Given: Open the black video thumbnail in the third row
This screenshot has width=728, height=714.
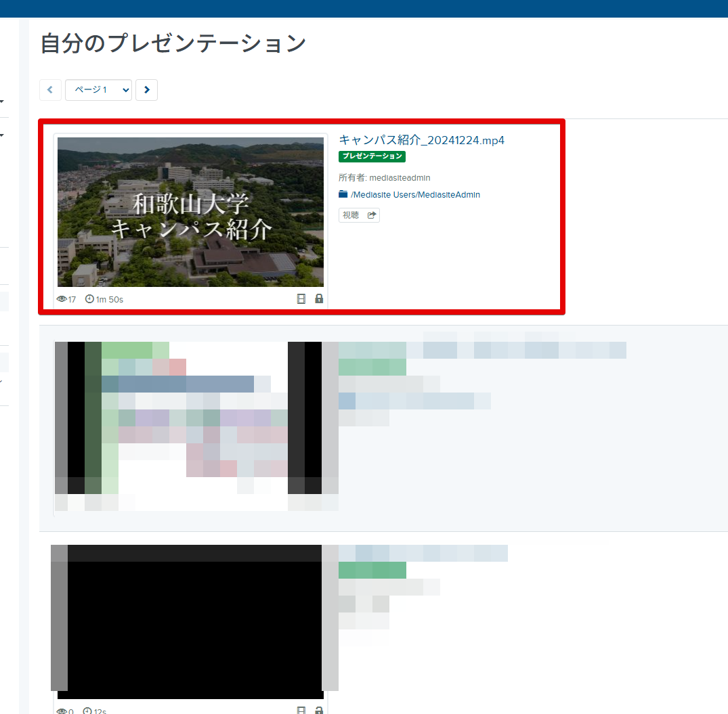Looking at the screenshot, I should 190,621.
